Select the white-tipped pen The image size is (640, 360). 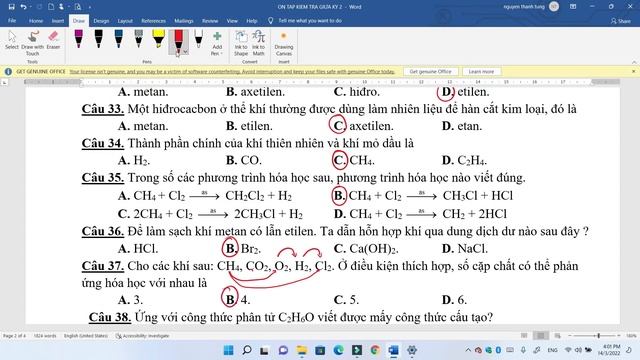[x=198, y=39]
